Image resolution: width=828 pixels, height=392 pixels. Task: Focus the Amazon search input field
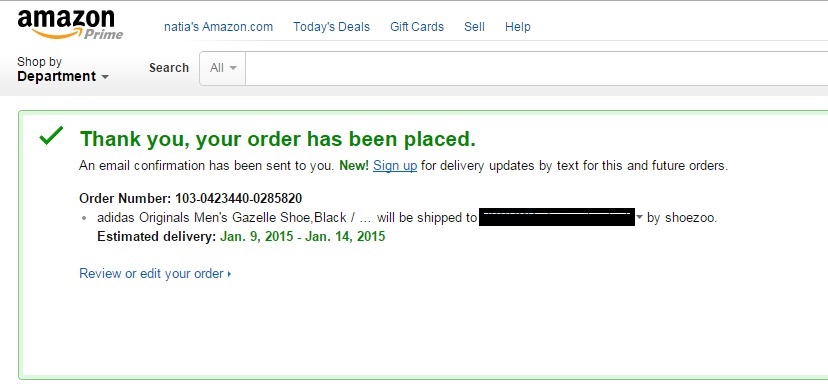(x=537, y=68)
